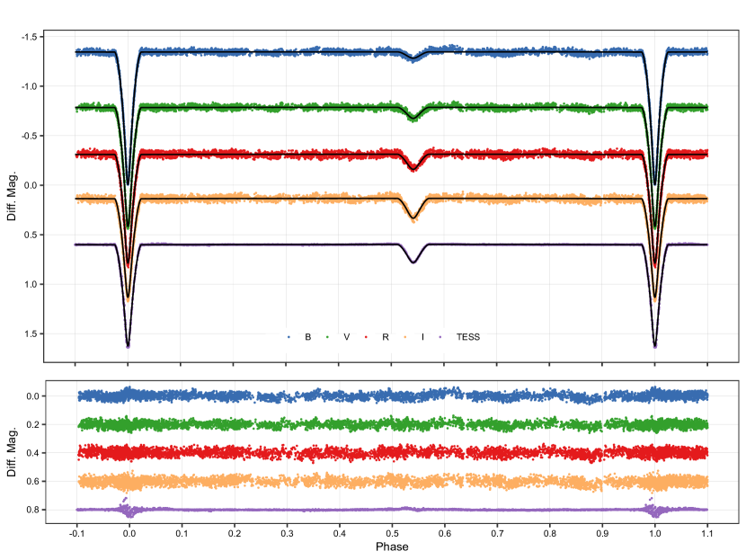The height and width of the screenshot is (560, 746).
Task: Click the 0.8 tick on residuals panel y-axis
Action: coord(33,510)
